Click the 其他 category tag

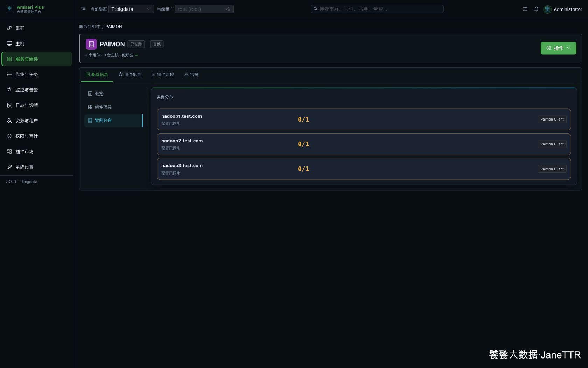pos(157,44)
